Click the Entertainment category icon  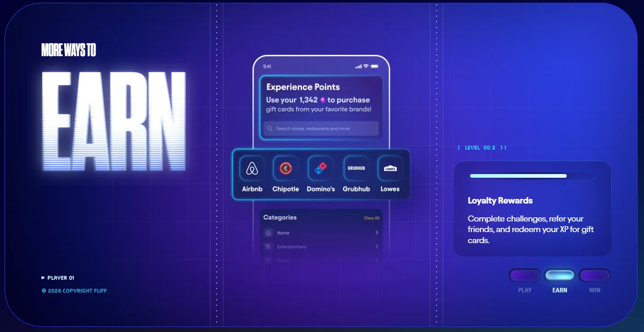tap(269, 247)
